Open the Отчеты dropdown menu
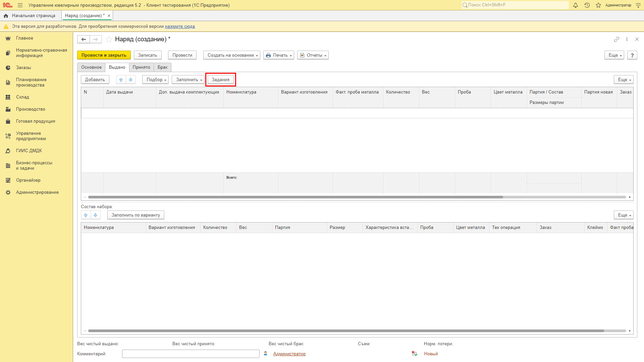644x362 pixels. 313,55
